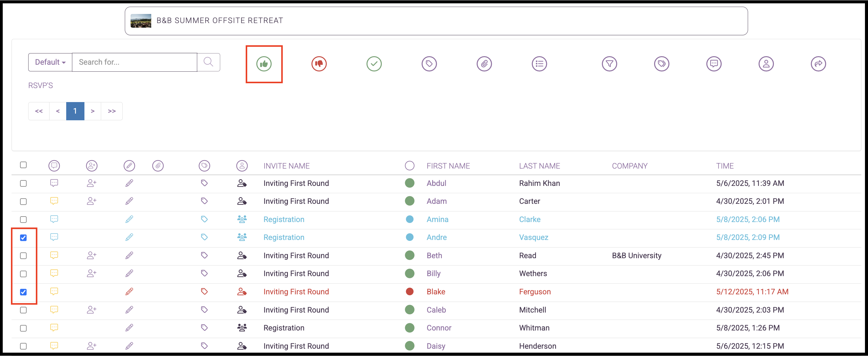The height and width of the screenshot is (356, 868).
Task: Check the checkbox on Beth Read's row
Action: (23, 255)
